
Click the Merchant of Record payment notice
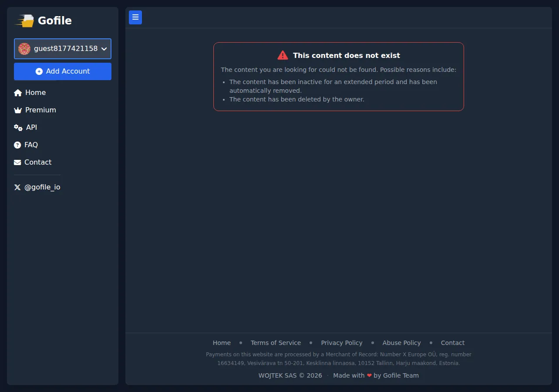click(x=339, y=359)
